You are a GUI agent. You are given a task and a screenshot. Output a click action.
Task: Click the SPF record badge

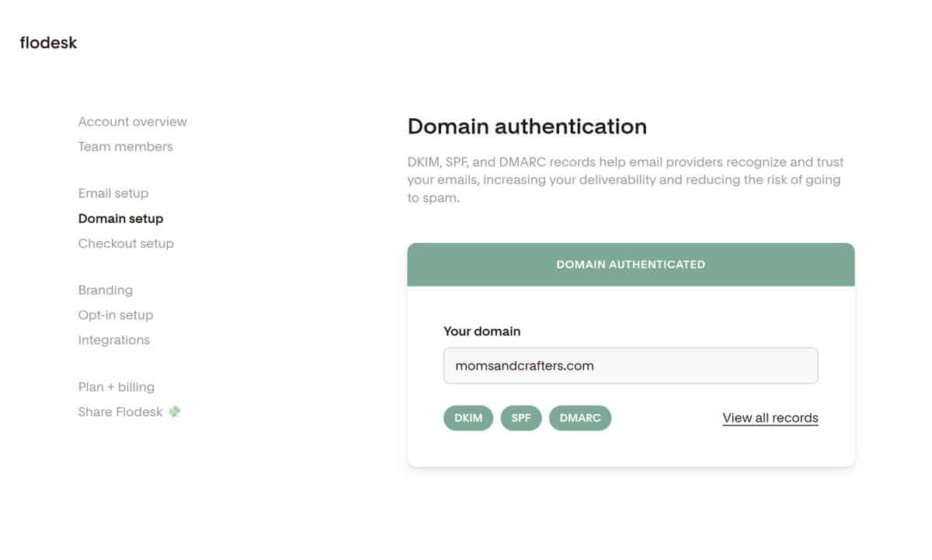520,418
